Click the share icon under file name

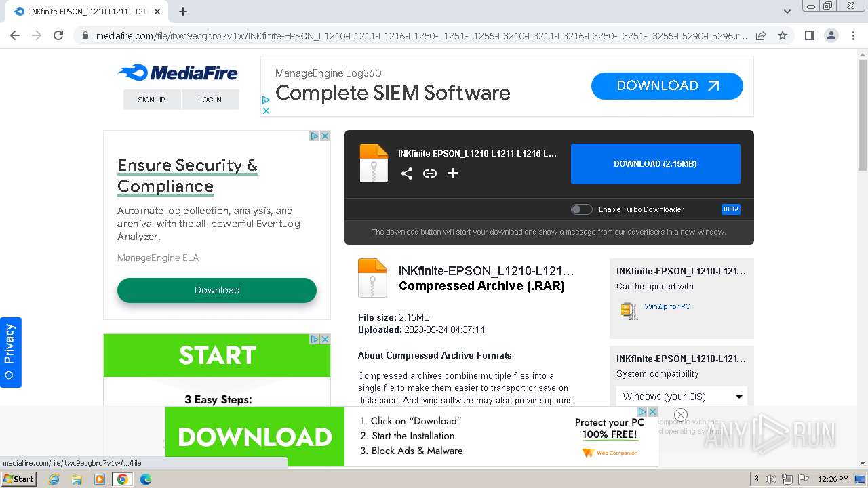[407, 174]
